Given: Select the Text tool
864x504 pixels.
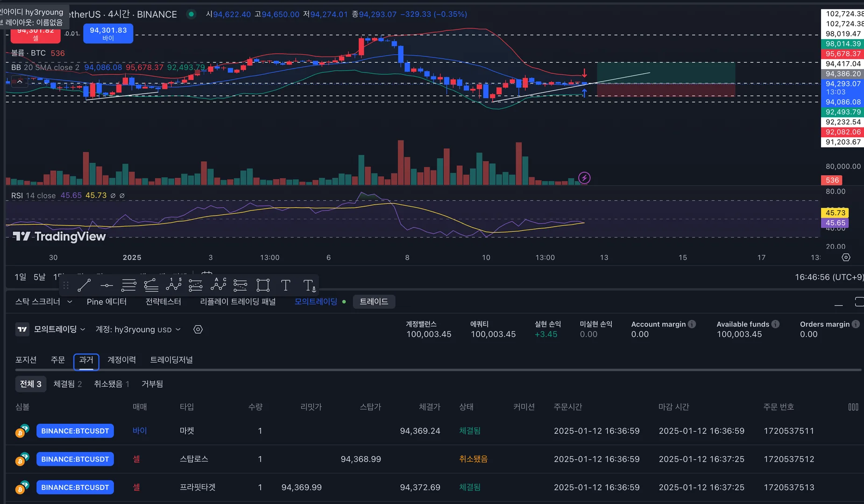Looking at the screenshot, I should pyautogui.click(x=285, y=285).
